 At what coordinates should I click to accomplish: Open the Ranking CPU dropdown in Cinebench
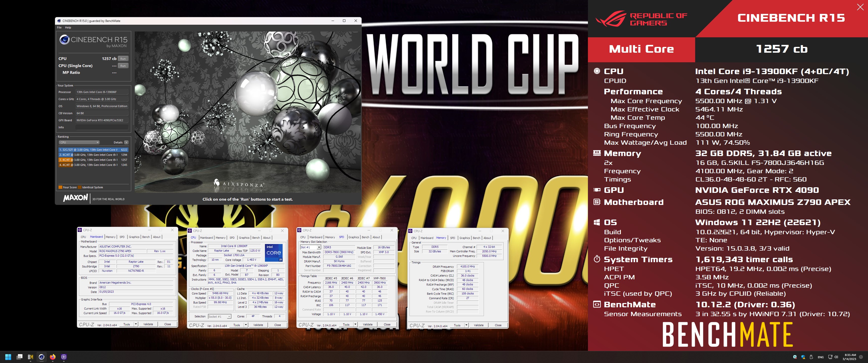click(x=79, y=142)
